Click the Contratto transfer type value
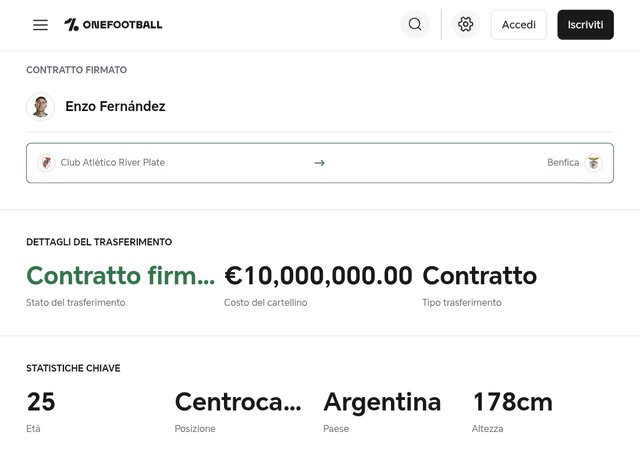 coord(479,276)
